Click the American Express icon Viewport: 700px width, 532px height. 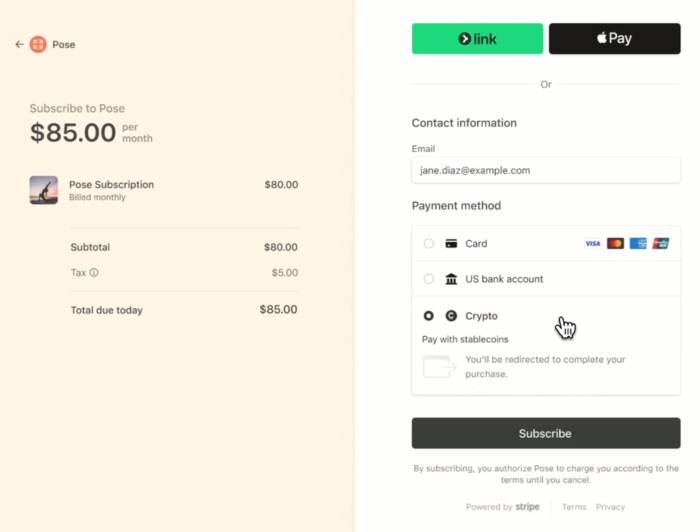tap(638, 243)
